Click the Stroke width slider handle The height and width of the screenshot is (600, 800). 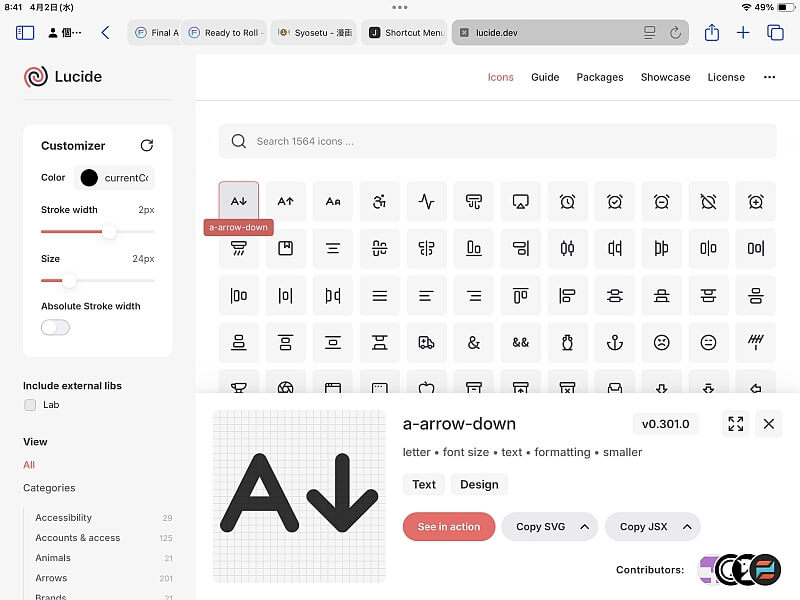tap(109, 232)
